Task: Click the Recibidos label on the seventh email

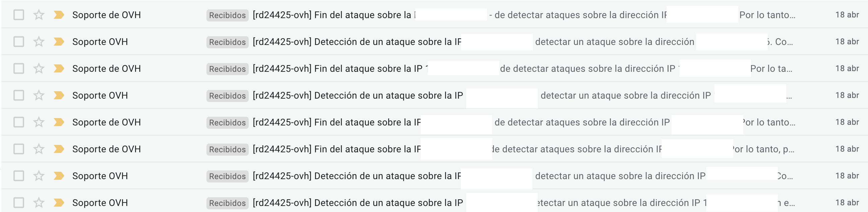Action: tap(227, 176)
